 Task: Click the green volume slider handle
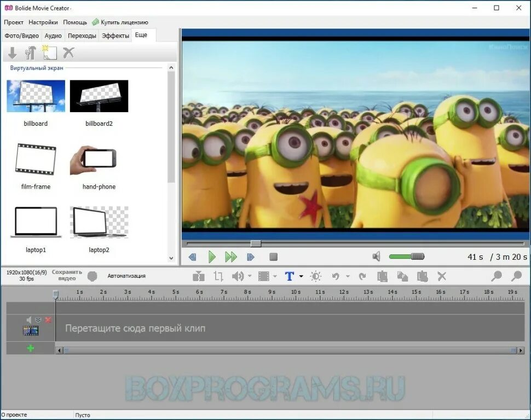418,256
